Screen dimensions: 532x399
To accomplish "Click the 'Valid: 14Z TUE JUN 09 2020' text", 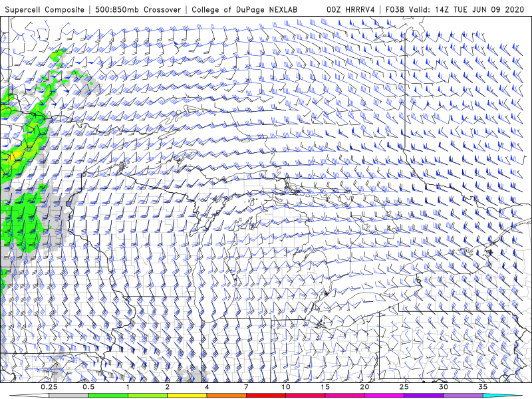I will [x=467, y=9].
